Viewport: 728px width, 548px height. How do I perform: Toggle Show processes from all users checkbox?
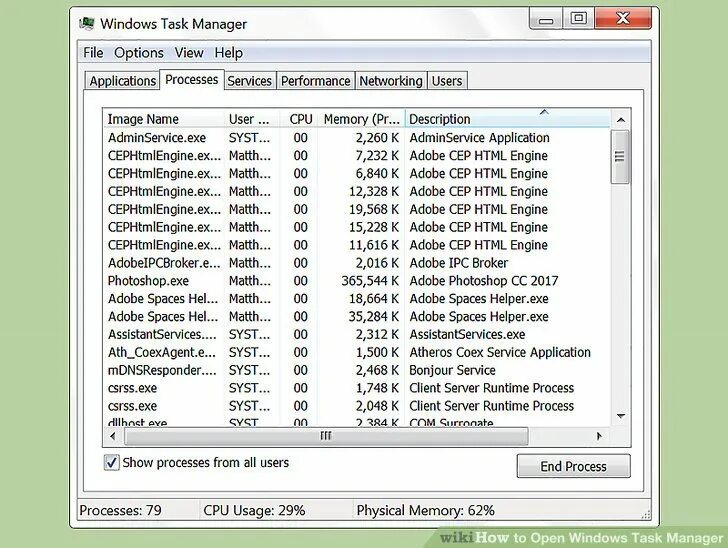[x=111, y=463]
